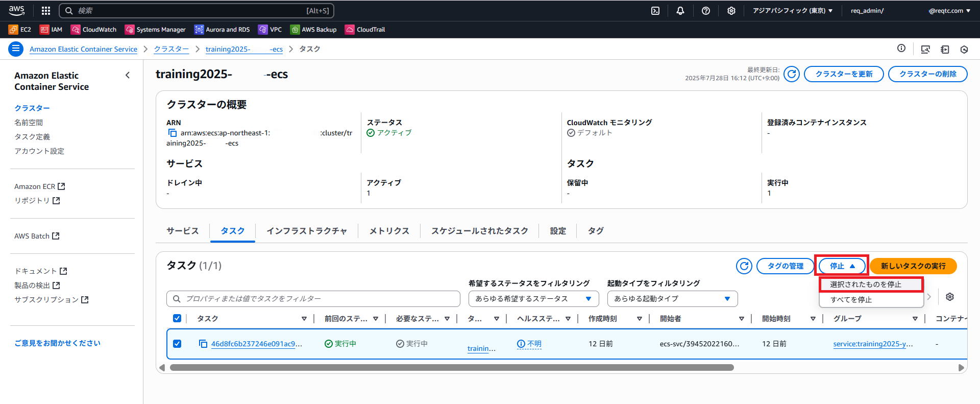Click the クラスターを更新 button
980x404 pixels.
point(844,74)
